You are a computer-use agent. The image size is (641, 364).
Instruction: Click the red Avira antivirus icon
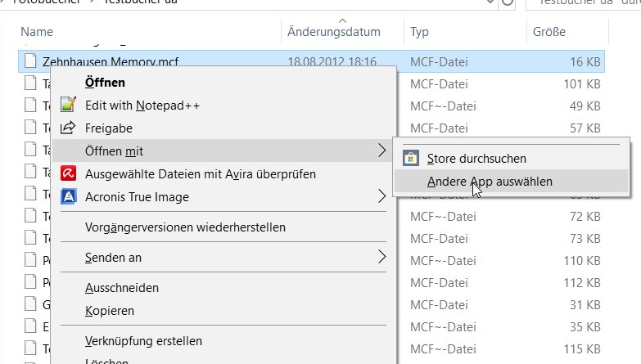click(70, 173)
